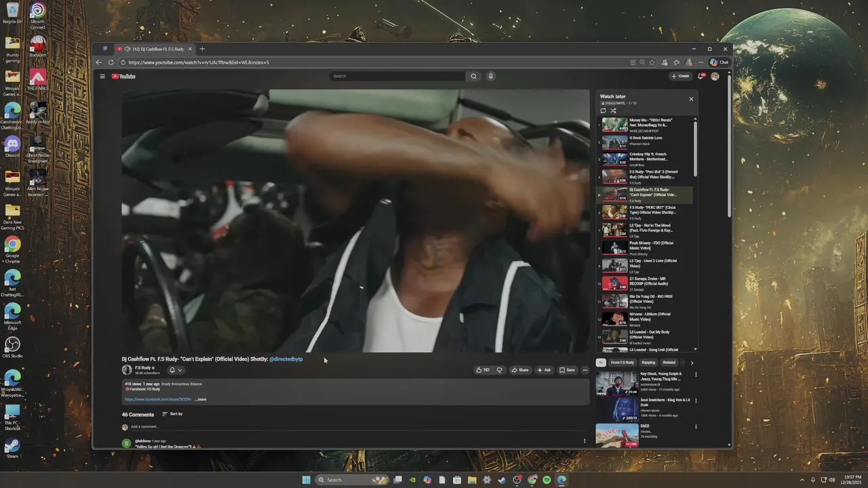Open Edge settings and more menu
Image resolution: width=868 pixels, height=488 pixels.
[700, 62]
